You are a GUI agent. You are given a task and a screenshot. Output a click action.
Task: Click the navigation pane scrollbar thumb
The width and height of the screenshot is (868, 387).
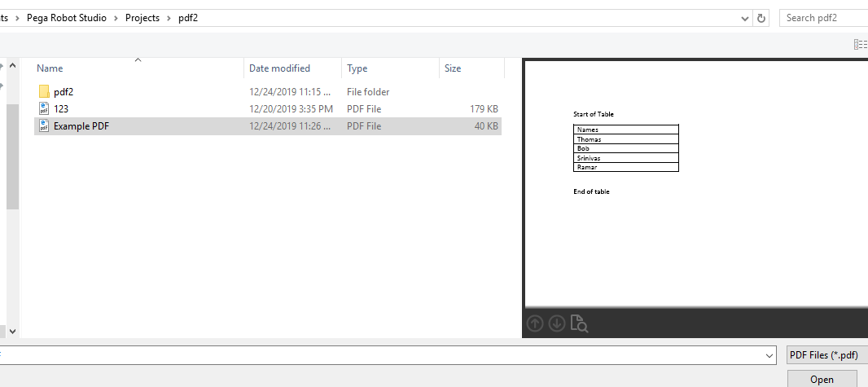click(x=12, y=156)
